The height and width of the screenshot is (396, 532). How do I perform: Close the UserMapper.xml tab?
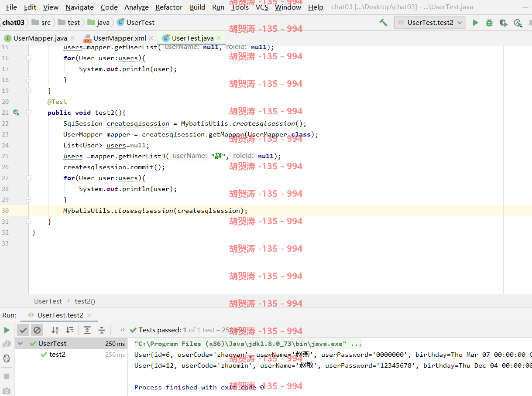pyautogui.click(x=151, y=38)
